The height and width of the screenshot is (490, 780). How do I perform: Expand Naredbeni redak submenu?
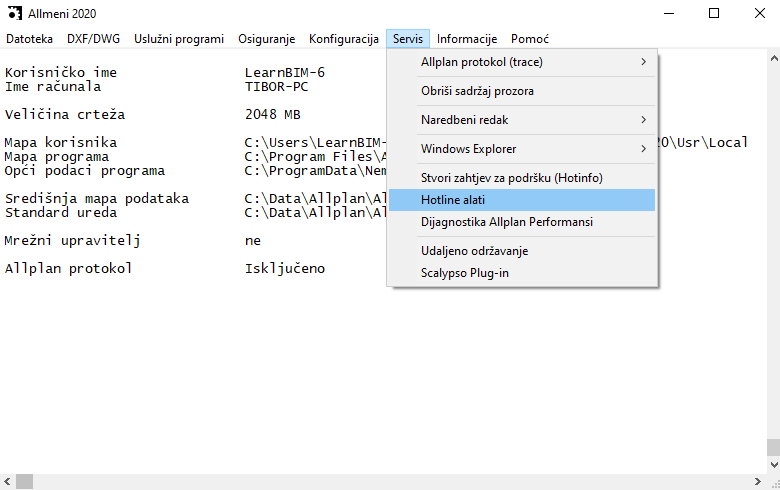pyautogui.click(x=522, y=120)
